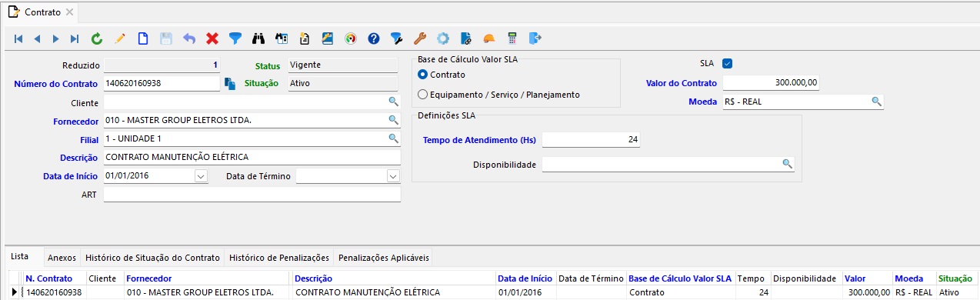Open help with the question mark icon
The width and height of the screenshot is (980, 300).
point(374,38)
